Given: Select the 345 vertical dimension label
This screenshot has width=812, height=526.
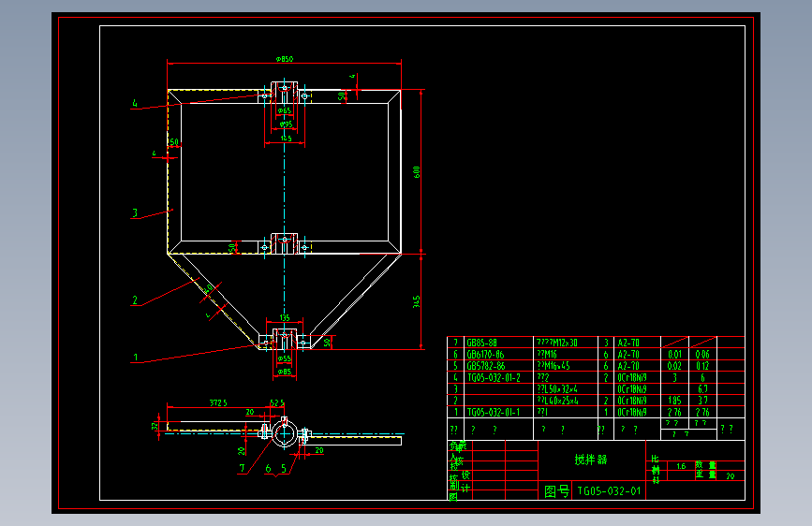Looking at the screenshot, I should [417, 301].
